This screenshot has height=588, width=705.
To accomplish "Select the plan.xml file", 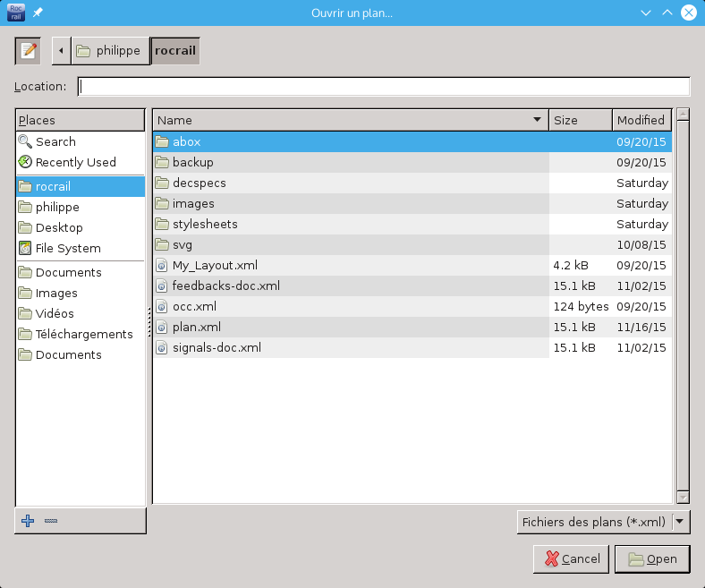I will pos(196,327).
